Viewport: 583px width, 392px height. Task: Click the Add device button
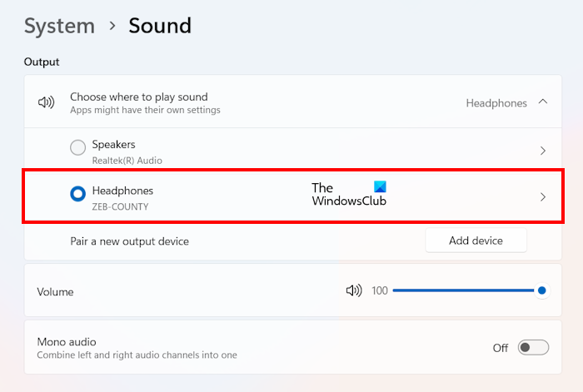pyautogui.click(x=476, y=241)
